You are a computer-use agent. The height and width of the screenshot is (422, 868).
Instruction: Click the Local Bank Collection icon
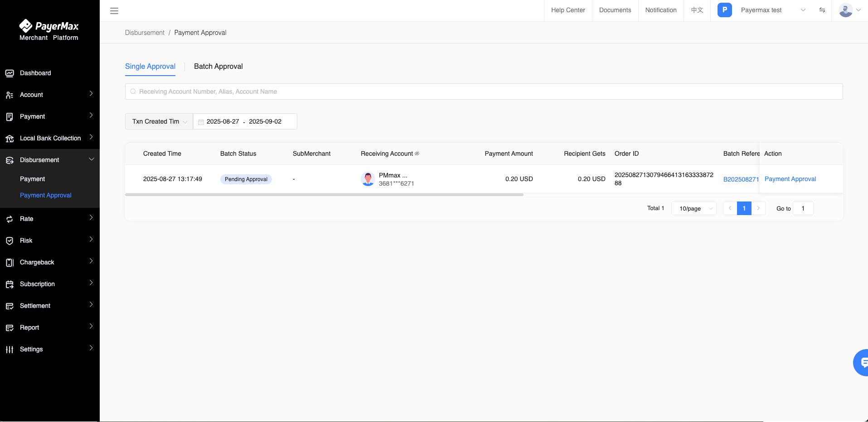click(10, 138)
